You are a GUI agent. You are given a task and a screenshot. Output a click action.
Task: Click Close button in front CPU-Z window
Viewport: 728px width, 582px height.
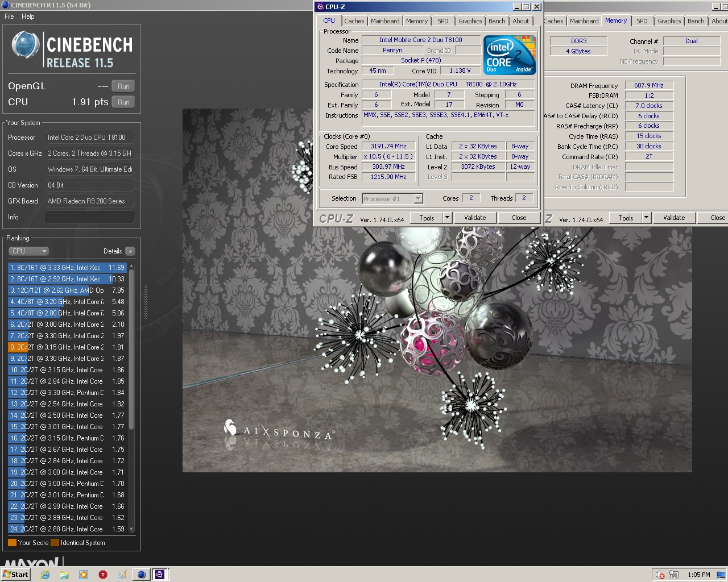519,218
